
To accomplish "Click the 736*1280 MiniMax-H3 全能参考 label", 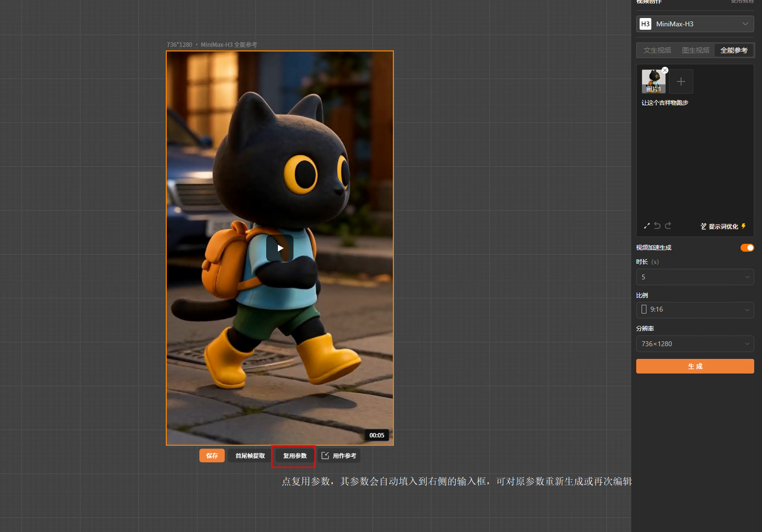I will tap(212, 45).
